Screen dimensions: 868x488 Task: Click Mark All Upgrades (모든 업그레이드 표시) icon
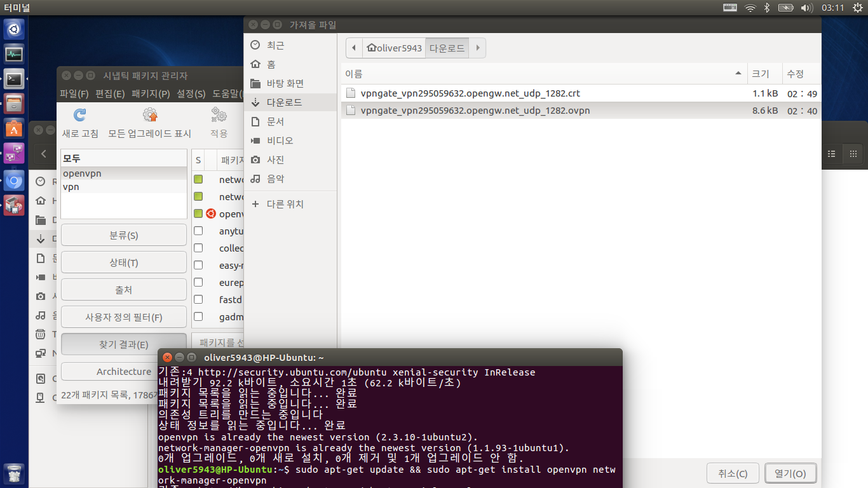tap(150, 116)
